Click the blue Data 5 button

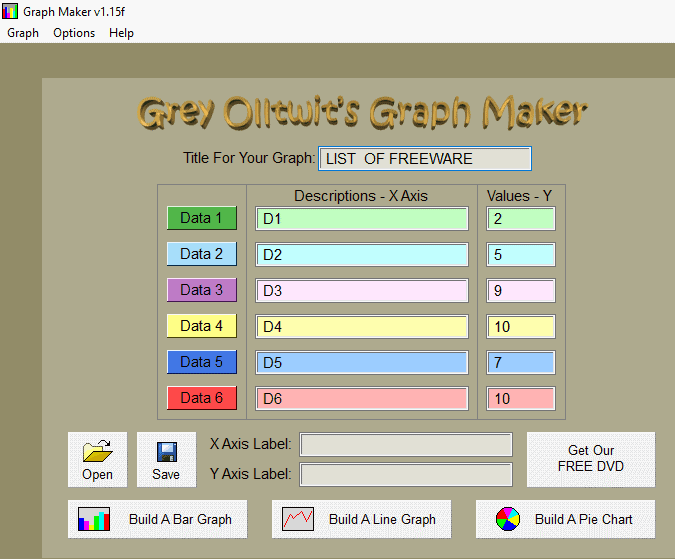click(202, 362)
